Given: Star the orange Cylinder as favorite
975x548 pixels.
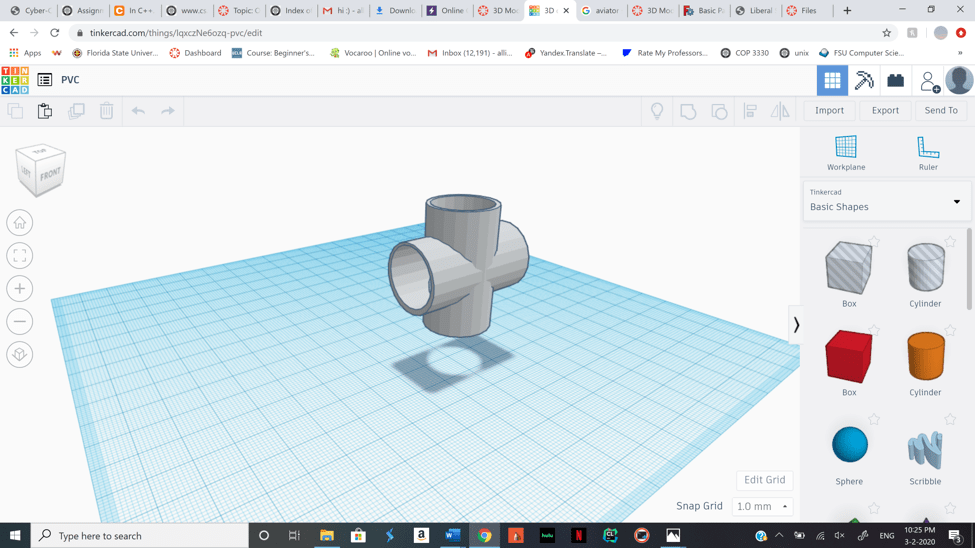Looking at the screenshot, I should (x=950, y=331).
